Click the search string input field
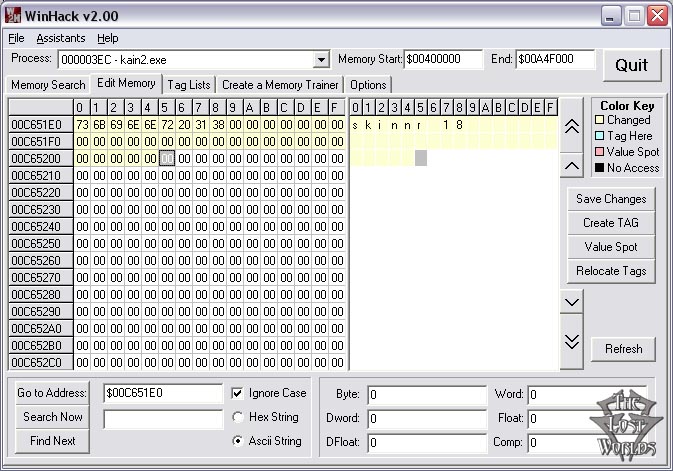Screen dimensions: 673x471 point(163,419)
